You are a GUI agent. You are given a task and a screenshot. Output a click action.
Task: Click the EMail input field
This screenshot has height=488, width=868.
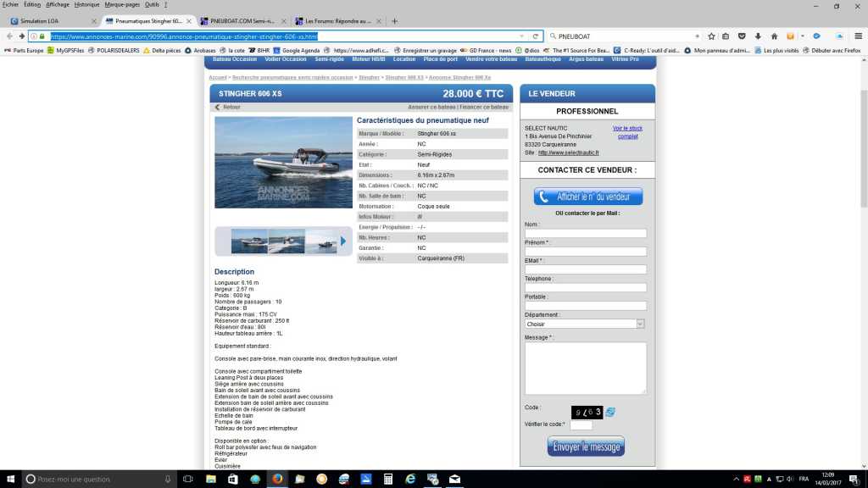(x=585, y=269)
